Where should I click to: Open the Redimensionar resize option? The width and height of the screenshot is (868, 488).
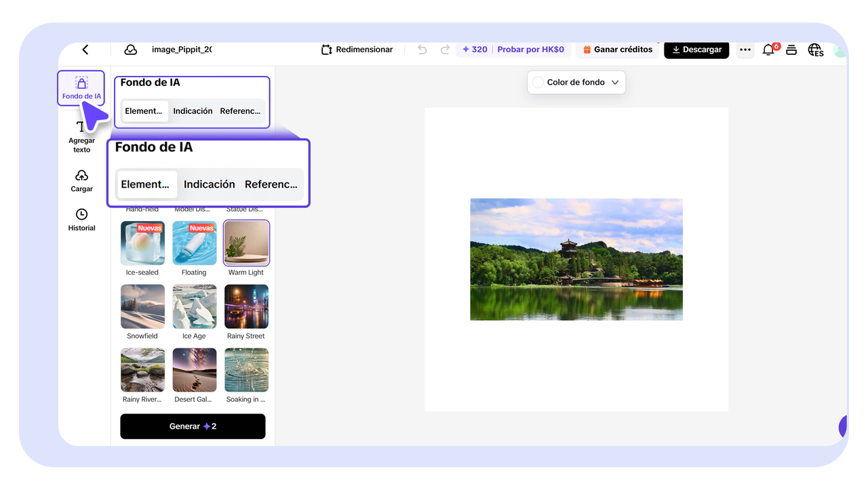click(357, 49)
